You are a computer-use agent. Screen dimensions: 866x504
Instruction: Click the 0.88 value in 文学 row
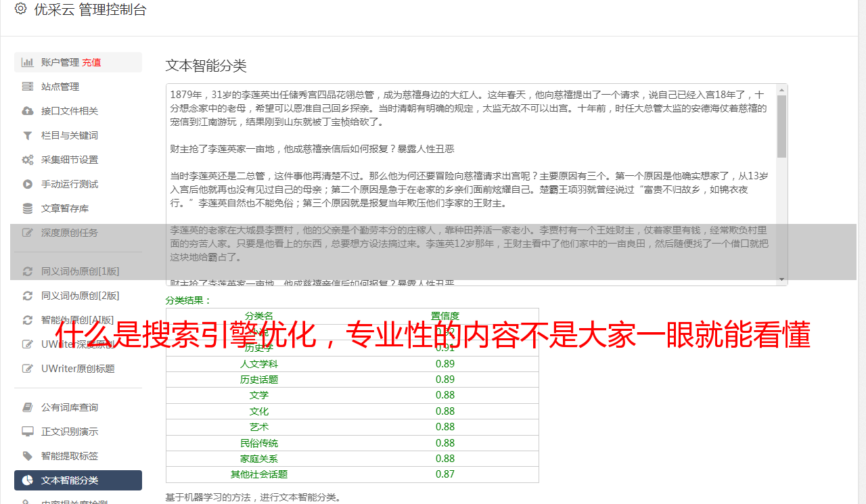(445, 395)
